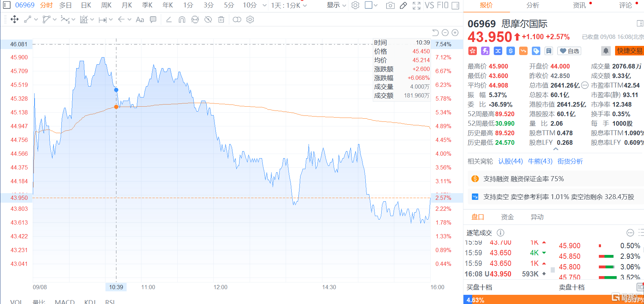Image resolution: width=644 pixels, height=304 pixels.
Task: Click the move crosshair tool
Action: (14, 19)
